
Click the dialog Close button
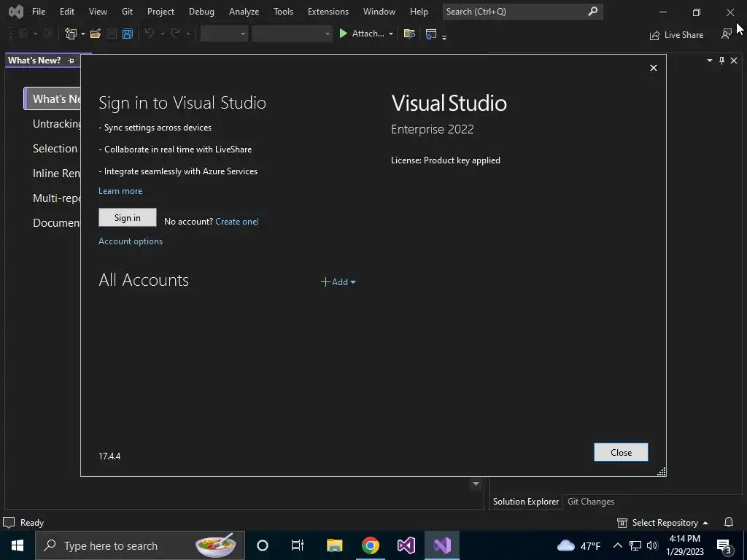click(x=621, y=452)
